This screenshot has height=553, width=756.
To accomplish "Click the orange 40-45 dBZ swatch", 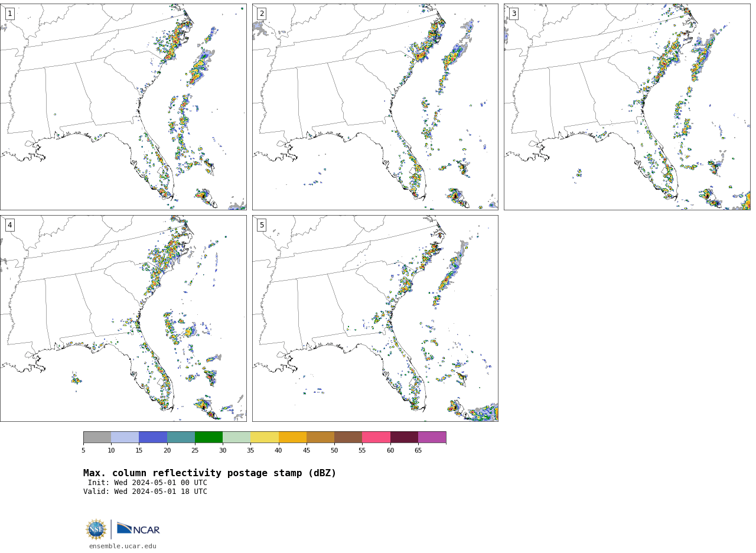I will 292,437.
